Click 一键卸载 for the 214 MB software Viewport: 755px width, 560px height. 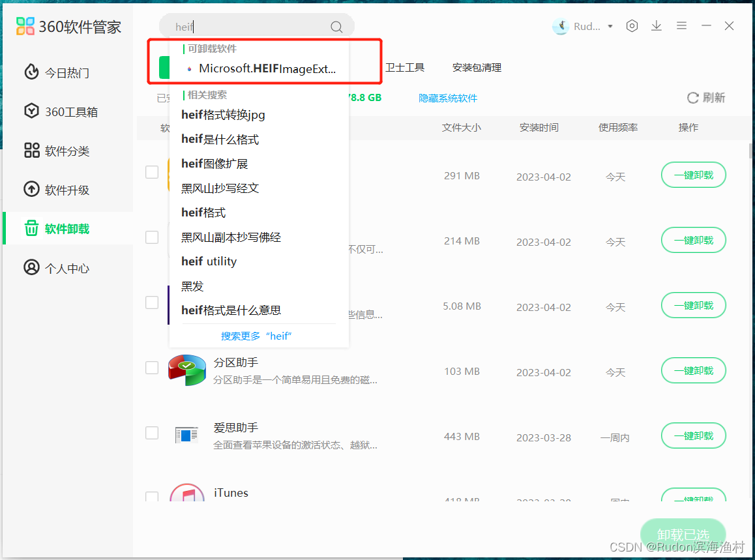pyautogui.click(x=693, y=241)
